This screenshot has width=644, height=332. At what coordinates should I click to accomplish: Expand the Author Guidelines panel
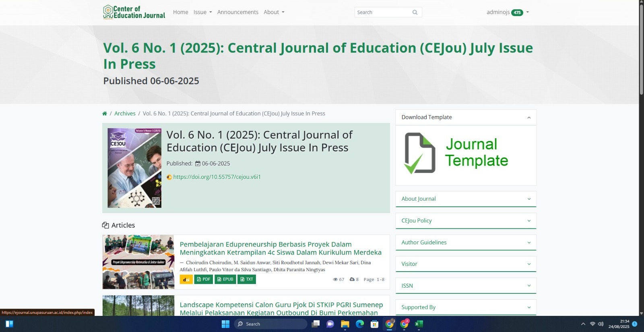click(x=466, y=242)
